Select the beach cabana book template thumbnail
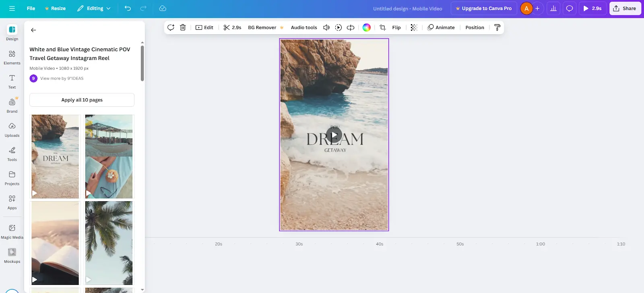 point(109,157)
